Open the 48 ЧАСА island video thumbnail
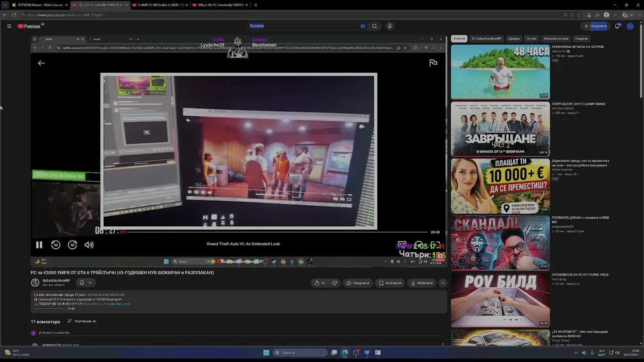Image resolution: width=644 pixels, height=362 pixels. [500, 72]
